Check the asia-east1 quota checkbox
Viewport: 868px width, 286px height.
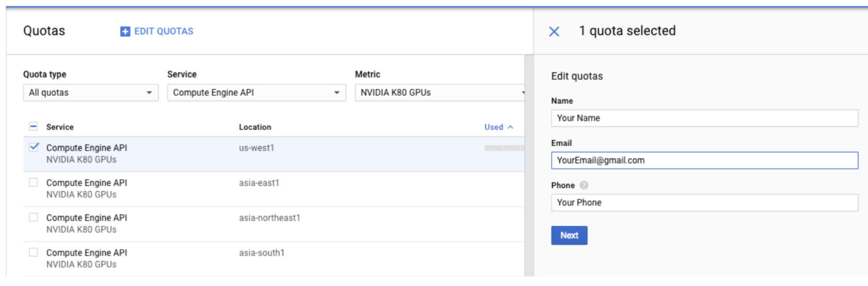[x=34, y=182]
